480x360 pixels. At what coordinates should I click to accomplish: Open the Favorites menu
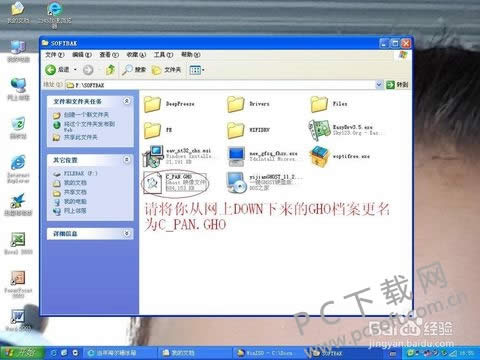click(136, 55)
